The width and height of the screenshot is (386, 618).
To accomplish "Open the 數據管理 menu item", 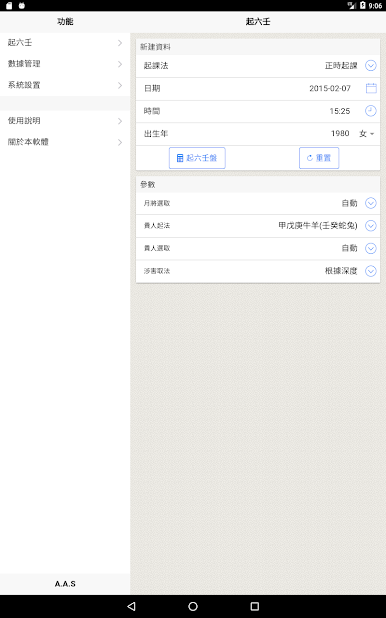I will (x=65, y=64).
